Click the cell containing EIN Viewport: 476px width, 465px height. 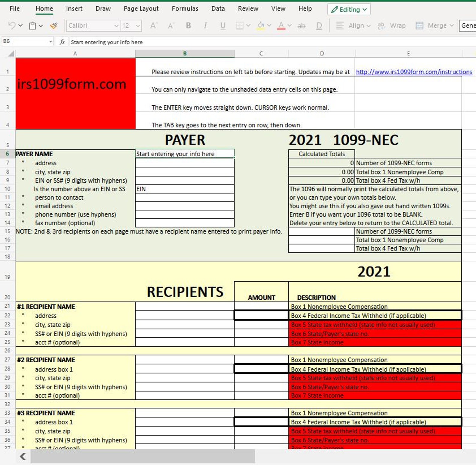[185, 189]
